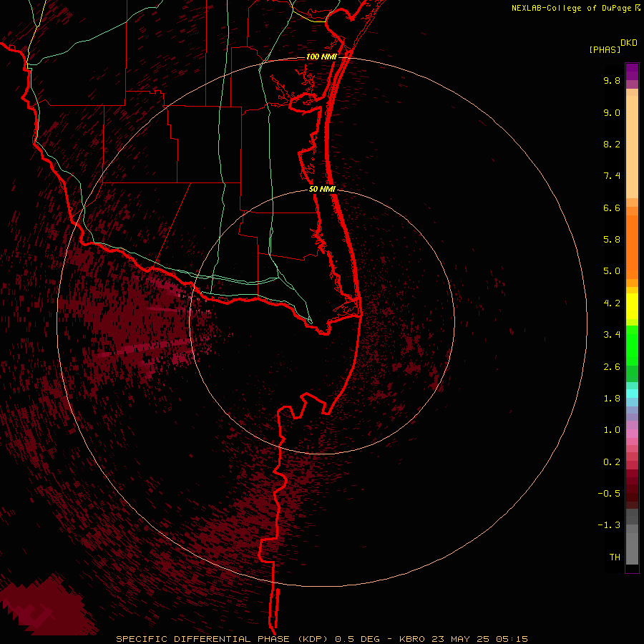Click the 9.8 value on the color scale
The height and width of the screenshot is (644, 644).
[x=612, y=80]
